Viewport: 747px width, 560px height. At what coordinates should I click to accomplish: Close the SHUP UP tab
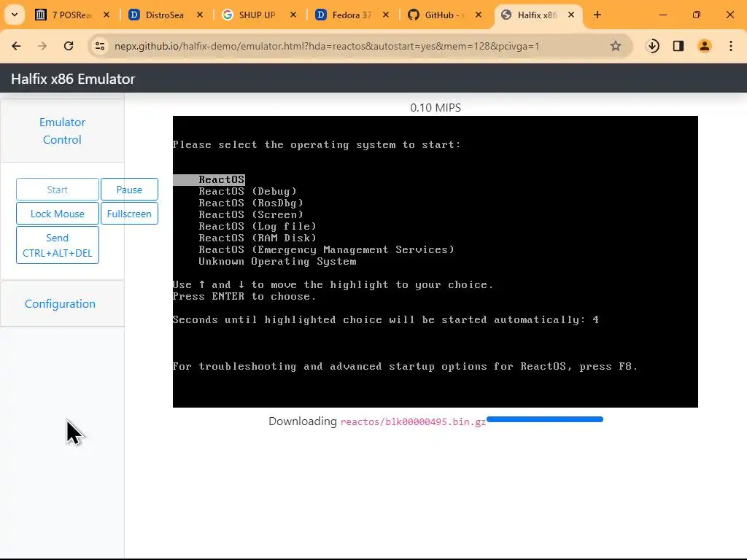click(293, 15)
